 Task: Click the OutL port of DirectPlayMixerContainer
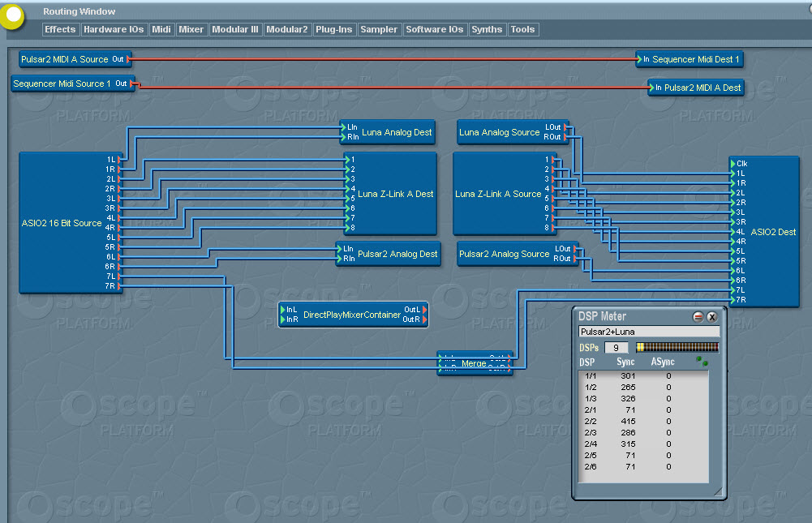tap(424, 310)
